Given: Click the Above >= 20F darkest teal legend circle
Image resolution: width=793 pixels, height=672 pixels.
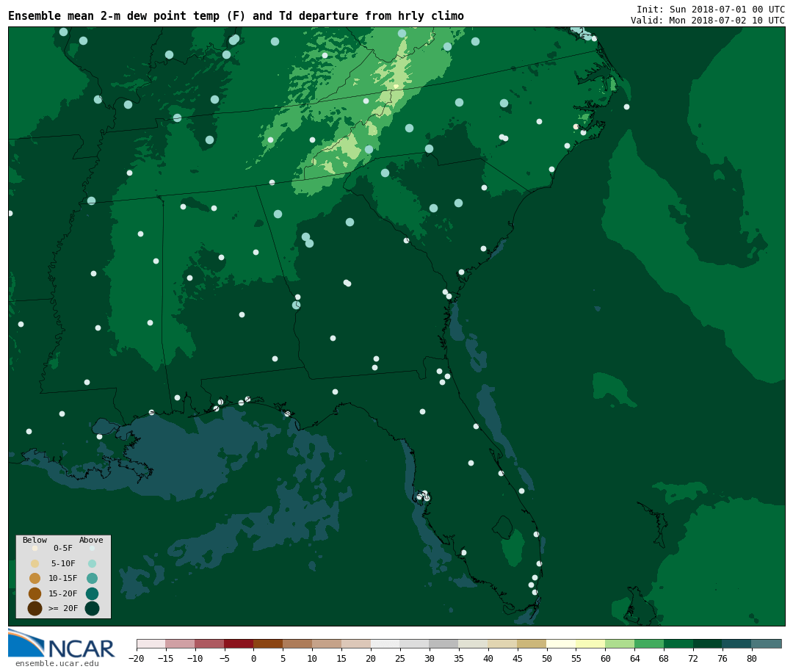Looking at the screenshot, I should (x=92, y=608).
